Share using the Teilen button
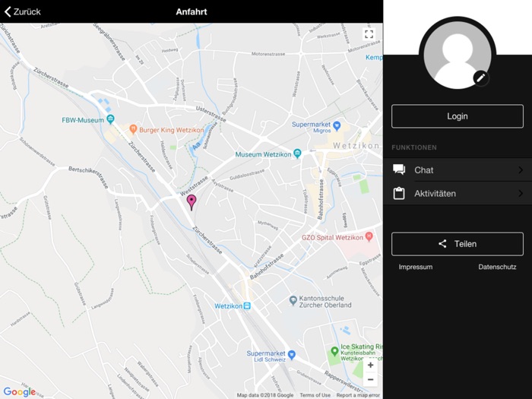Viewport: 532px width, 399px height. [x=457, y=244]
